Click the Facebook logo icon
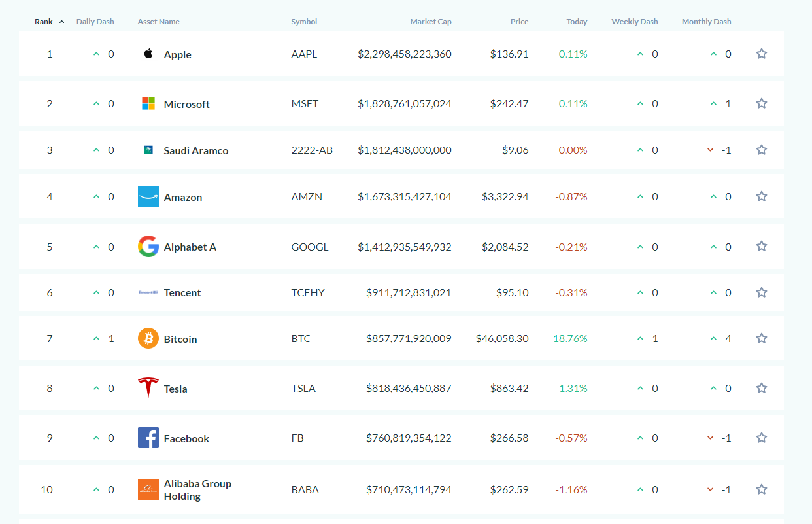The height and width of the screenshot is (524, 812). point(148,438)
